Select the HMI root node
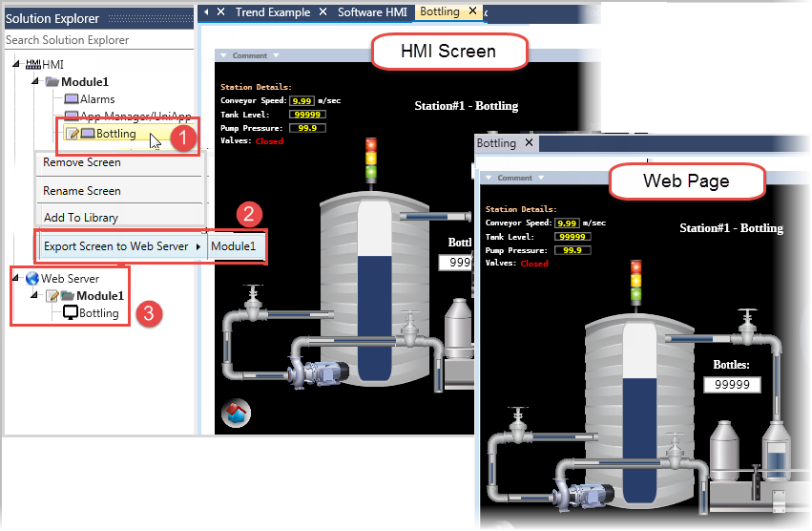Viewport: 812px width, 531px height. [x=52, y=64]
